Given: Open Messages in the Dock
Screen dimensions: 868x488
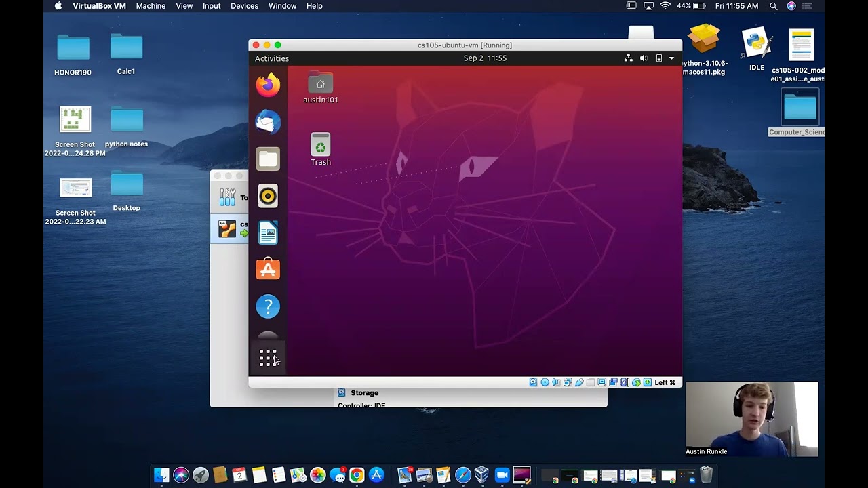Looking at the screenshot, I should point(337,475).
